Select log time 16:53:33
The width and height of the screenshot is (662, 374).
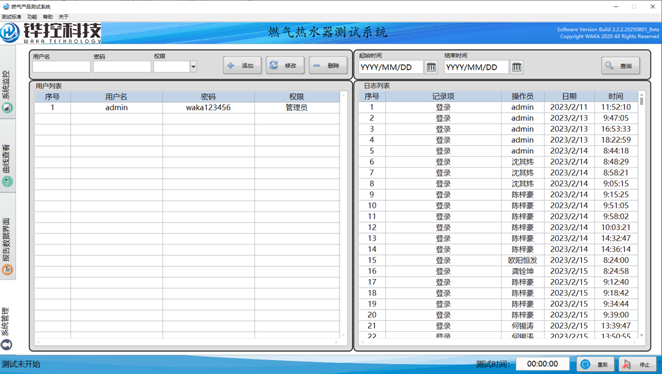[x=616, y=129]
